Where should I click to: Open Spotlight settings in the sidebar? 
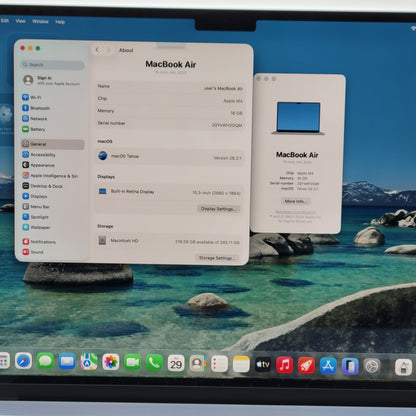53,217
